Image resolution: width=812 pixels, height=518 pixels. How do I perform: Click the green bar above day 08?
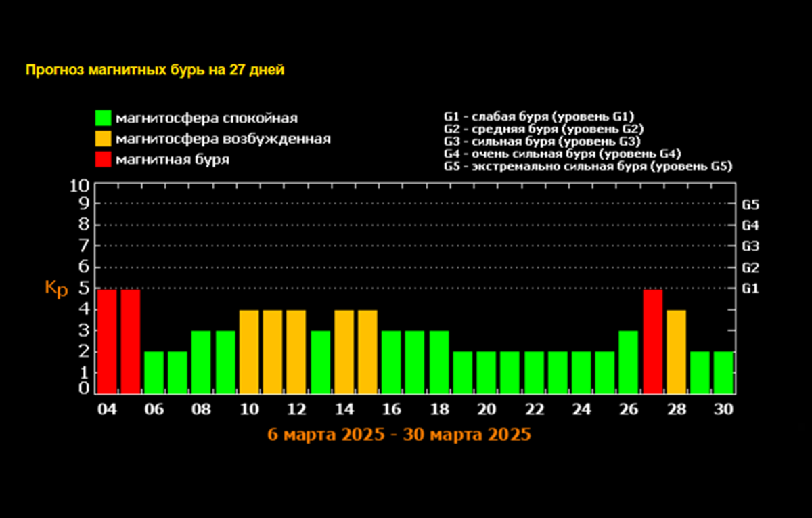202,362
